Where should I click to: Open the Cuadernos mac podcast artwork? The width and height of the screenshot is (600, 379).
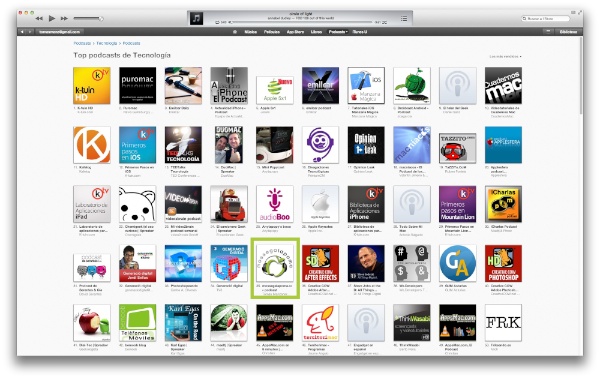503,85
